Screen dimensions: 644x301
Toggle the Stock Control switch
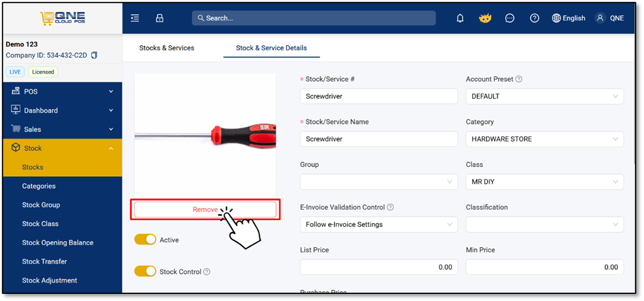click(x=146, y=271)
